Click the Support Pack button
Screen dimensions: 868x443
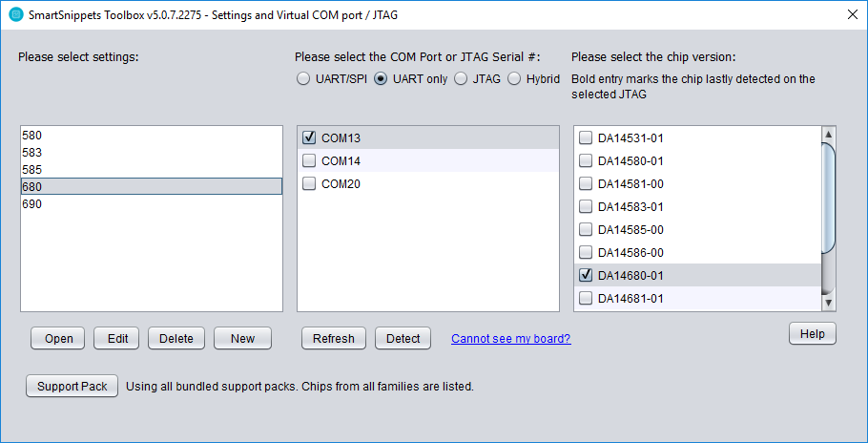(x=72, y=386)
